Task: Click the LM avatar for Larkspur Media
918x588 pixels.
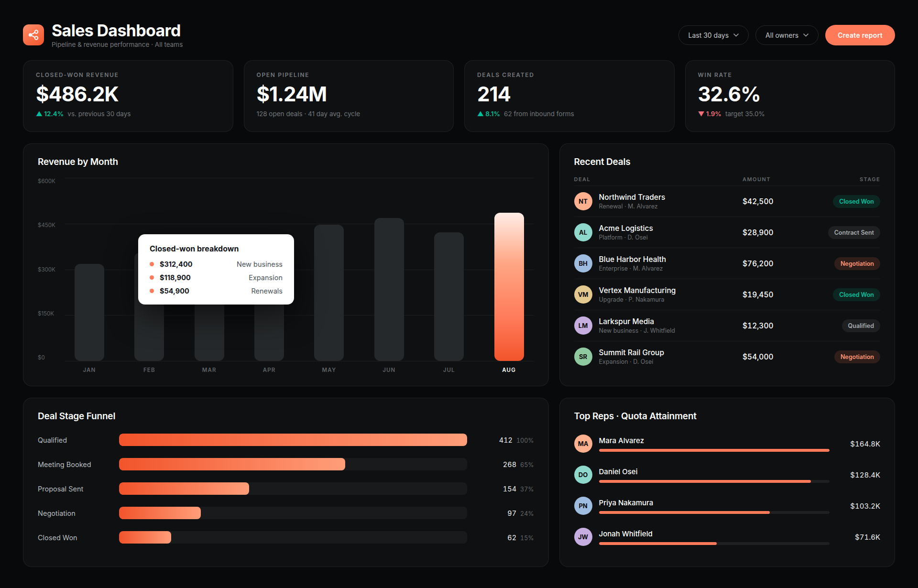Action: (583, 326)
